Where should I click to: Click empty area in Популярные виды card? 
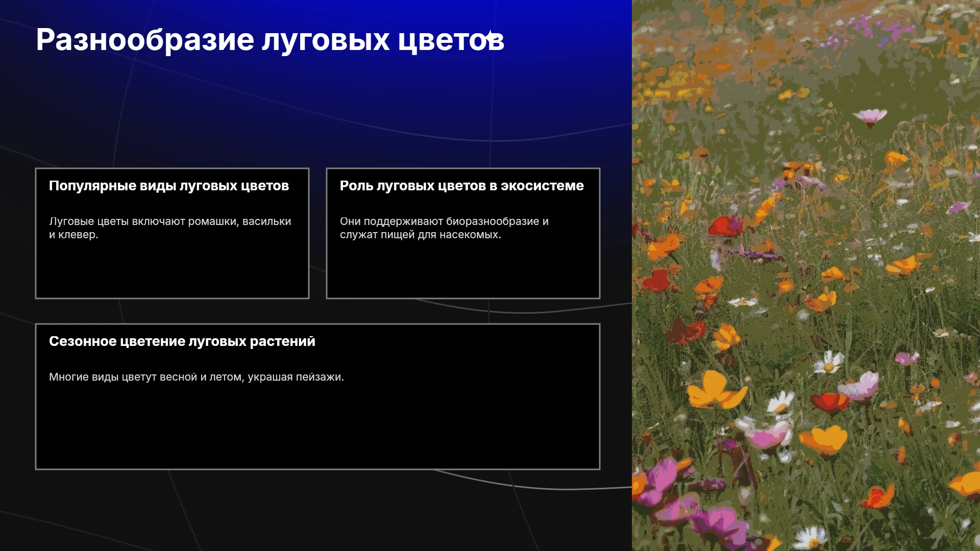172,270
